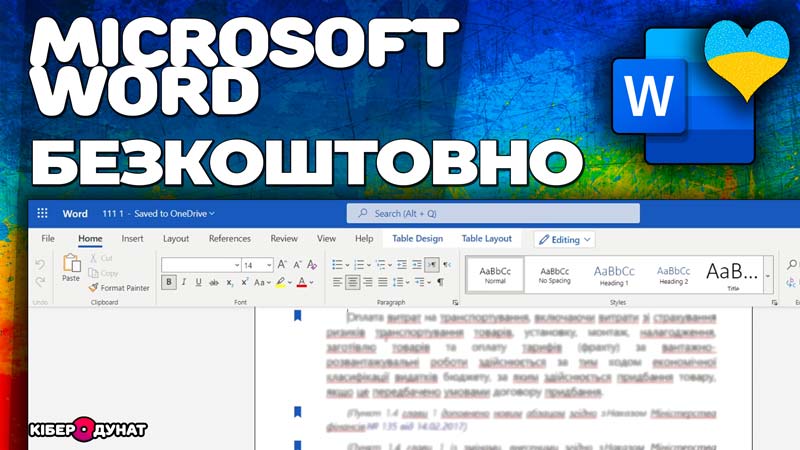Open the Review tab

coord(284,238)
